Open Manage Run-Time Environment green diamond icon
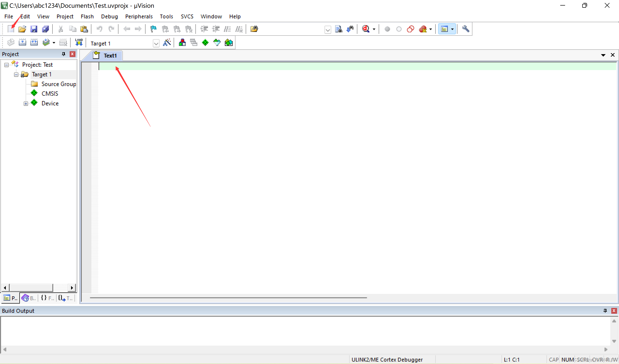 point(205,43)
